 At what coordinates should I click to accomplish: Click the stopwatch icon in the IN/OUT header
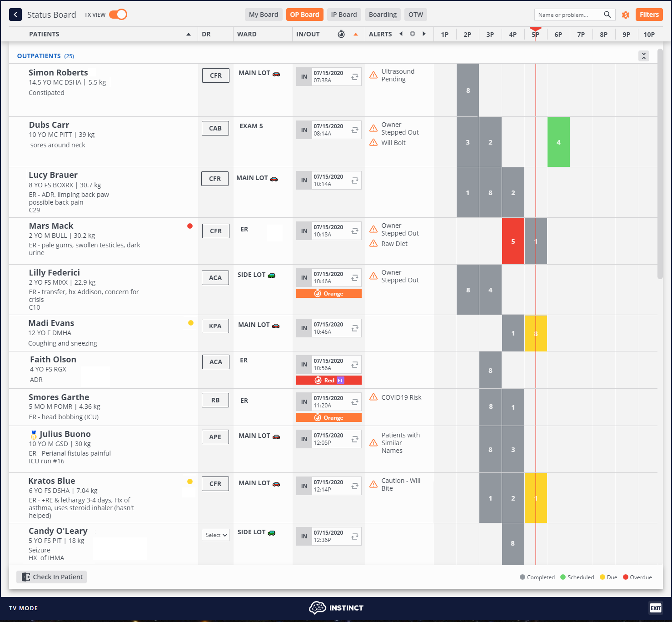341,34
